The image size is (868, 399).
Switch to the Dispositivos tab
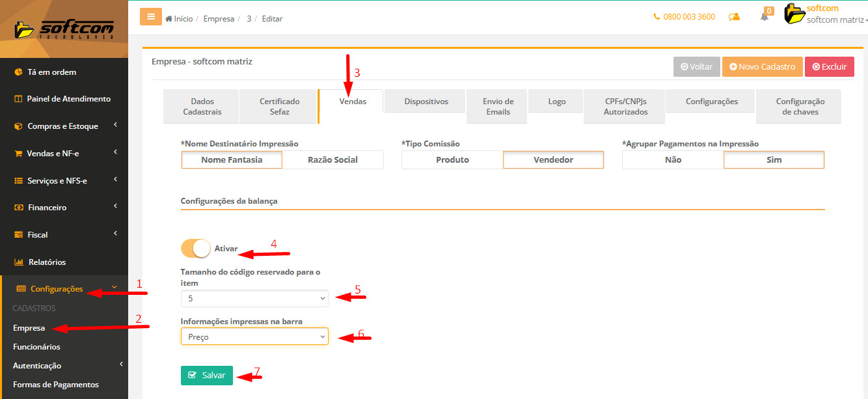(x=426, y=102)
